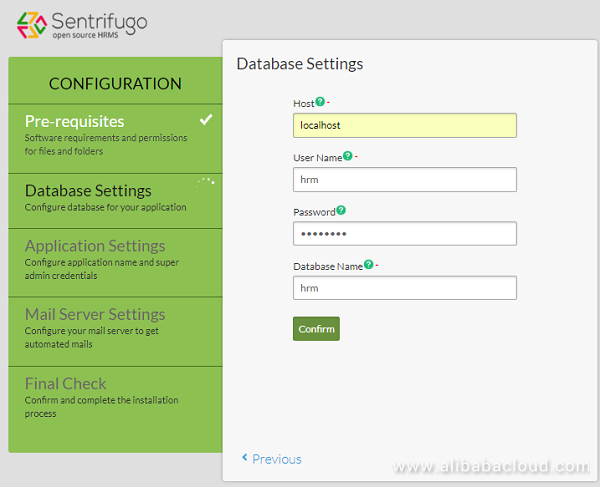Click the help icon beside Host

[x=320, y=102]
